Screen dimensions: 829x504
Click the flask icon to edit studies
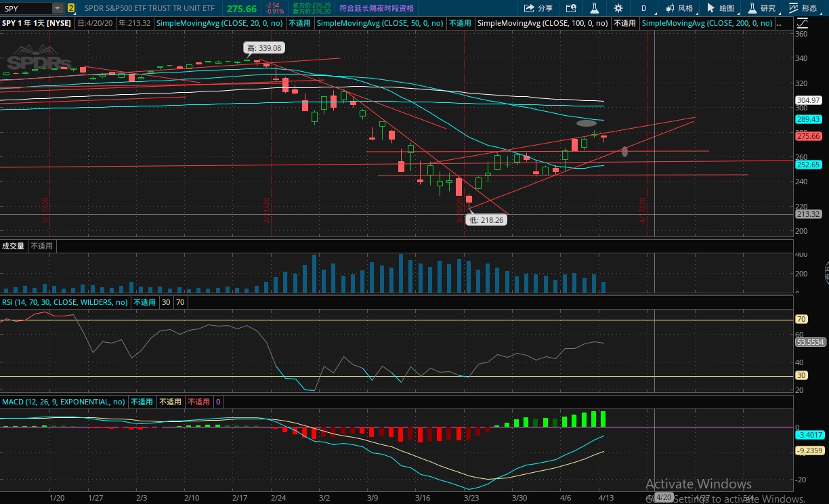(x=594, y=8)
